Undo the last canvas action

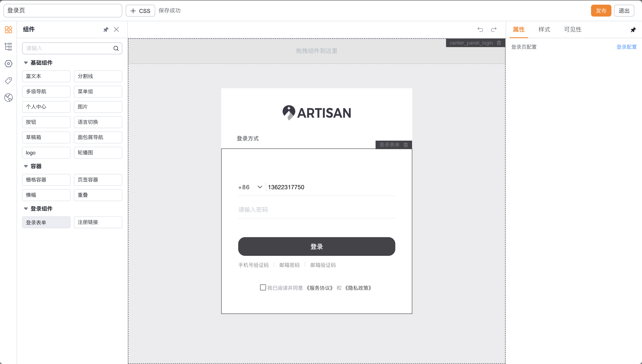click(480, 29)
